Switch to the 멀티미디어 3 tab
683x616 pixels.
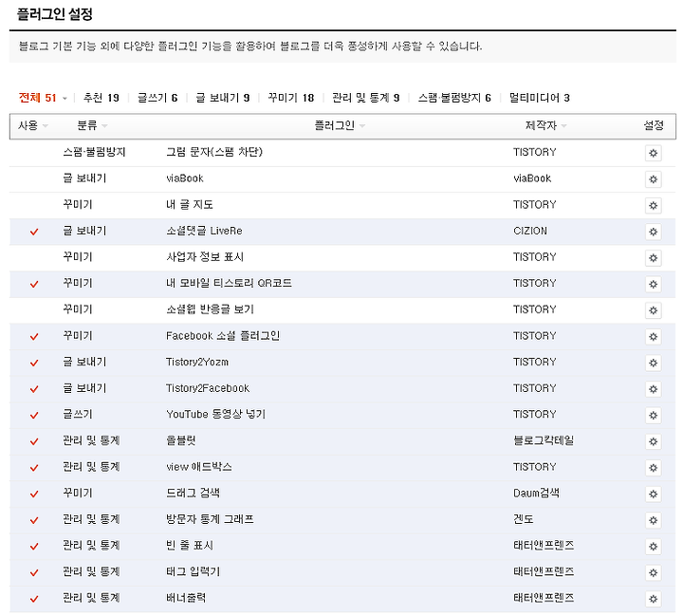(x=539, y=98)
